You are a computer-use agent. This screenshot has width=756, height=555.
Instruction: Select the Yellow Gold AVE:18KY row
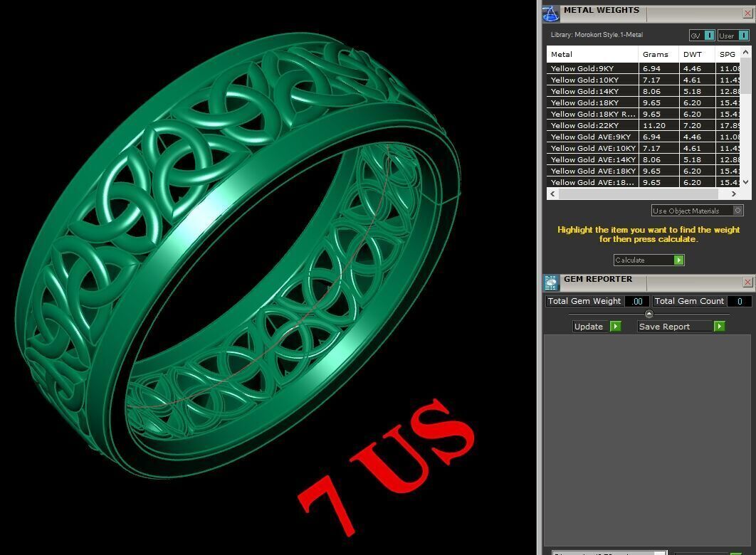tap(644, 171)
